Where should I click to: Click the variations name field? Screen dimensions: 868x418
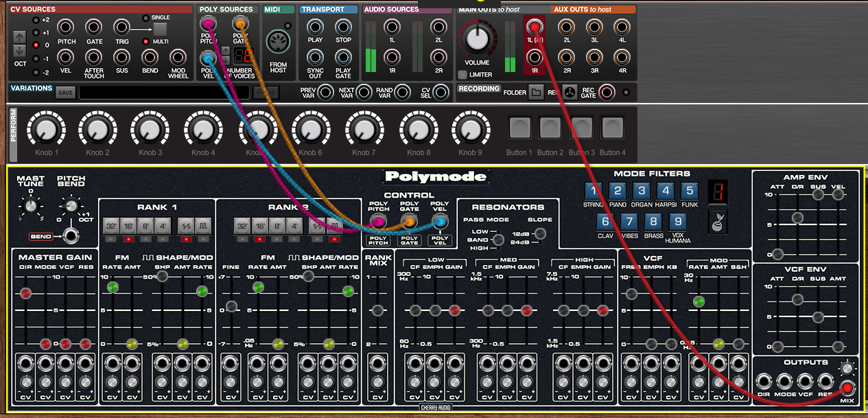pyautogui.click(x=163, y=93)
